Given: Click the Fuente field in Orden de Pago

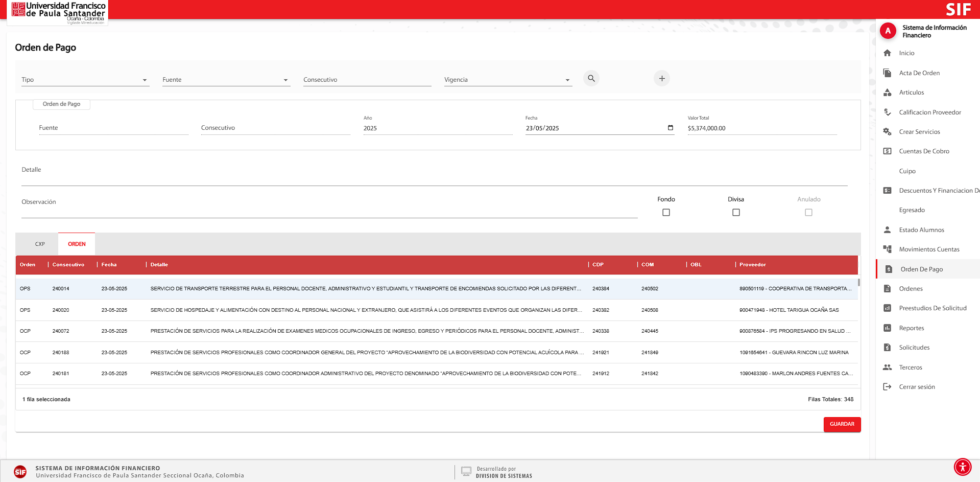Looking at the screenshot, I should [113, 128].
